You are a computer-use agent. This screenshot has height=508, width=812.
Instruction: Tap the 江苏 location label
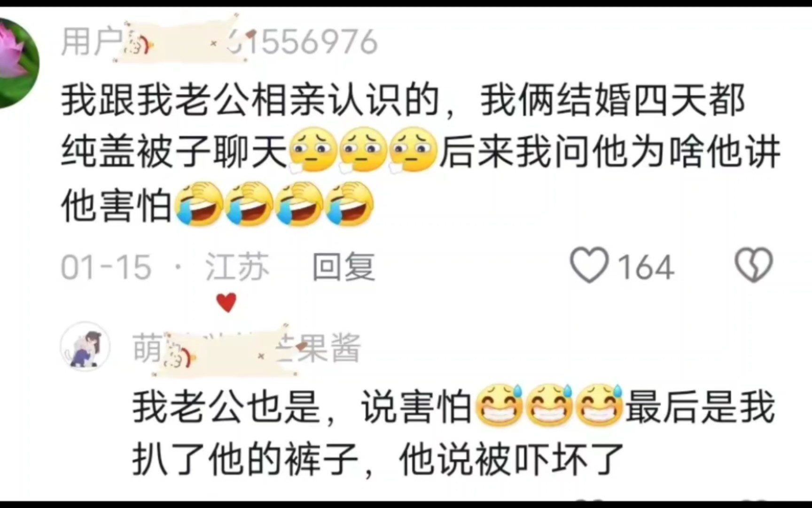click(237, 267)
